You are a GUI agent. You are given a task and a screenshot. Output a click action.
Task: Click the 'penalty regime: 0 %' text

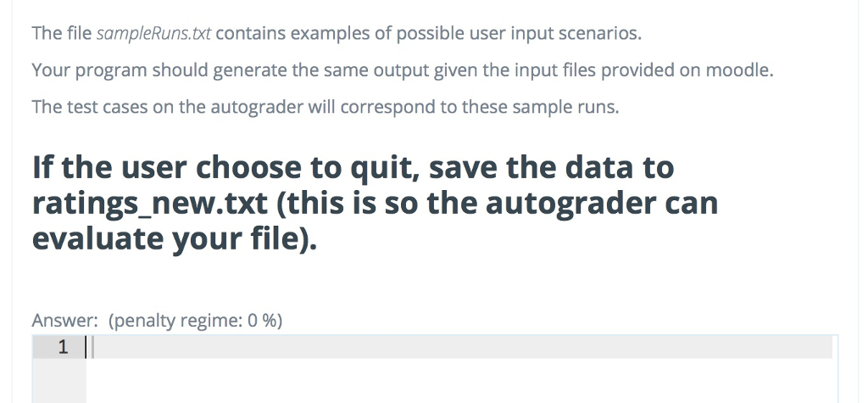(195, 321)
